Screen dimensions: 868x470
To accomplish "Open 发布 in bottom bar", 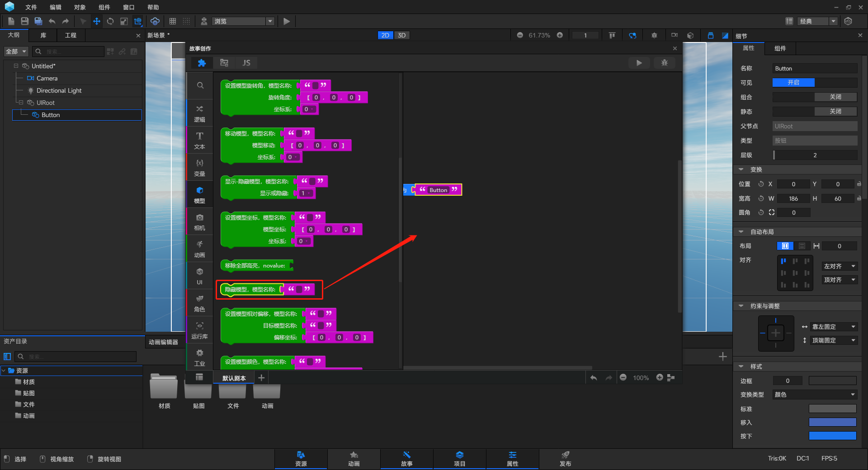I will pos(566,459).
